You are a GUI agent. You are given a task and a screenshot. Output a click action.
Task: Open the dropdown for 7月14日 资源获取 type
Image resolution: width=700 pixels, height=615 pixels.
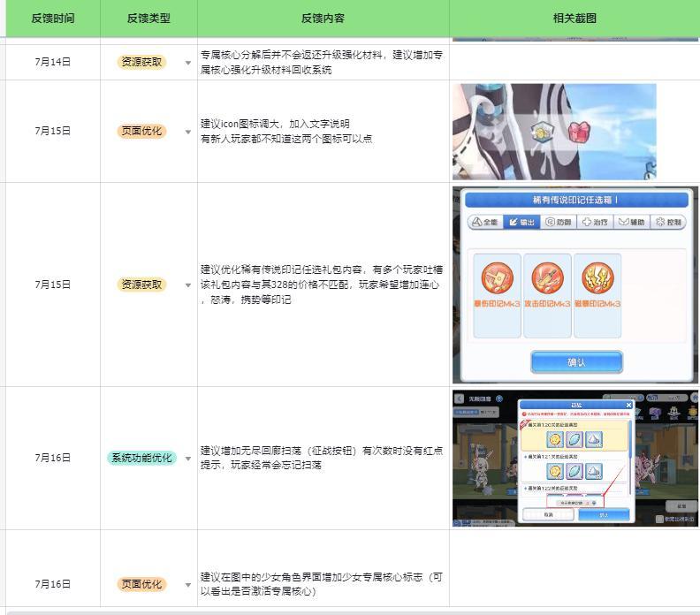[x=187, y=63]
